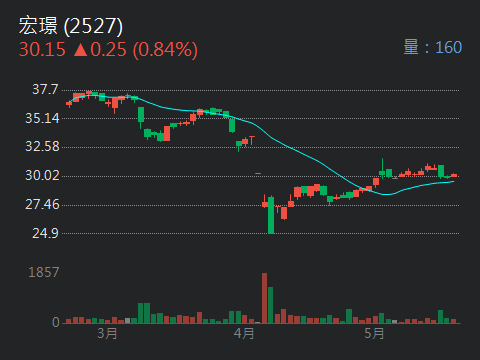Click the long green candlestick reaching 24.9
480x360 pixels.
pyautogui.click(x=271, y=215)
